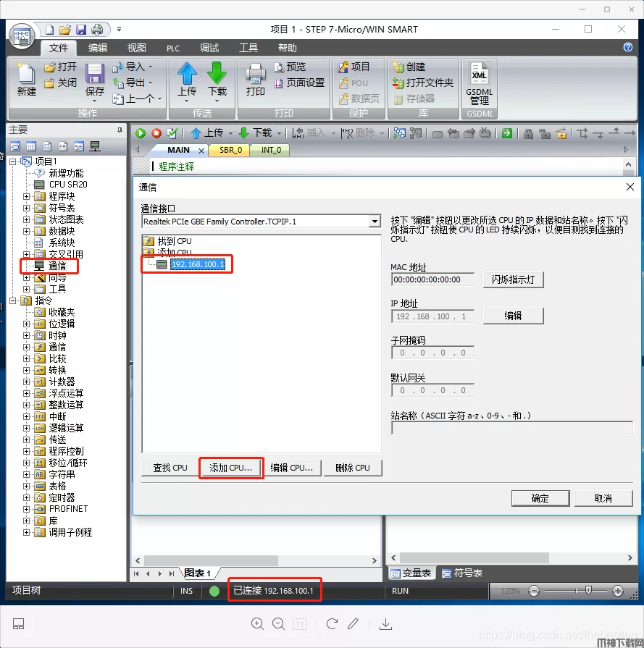Image resolution: width=644 pixels, height=648 pixels.
Task: Click the compile check icon in the editor toolbar
Action: point(172,133)
